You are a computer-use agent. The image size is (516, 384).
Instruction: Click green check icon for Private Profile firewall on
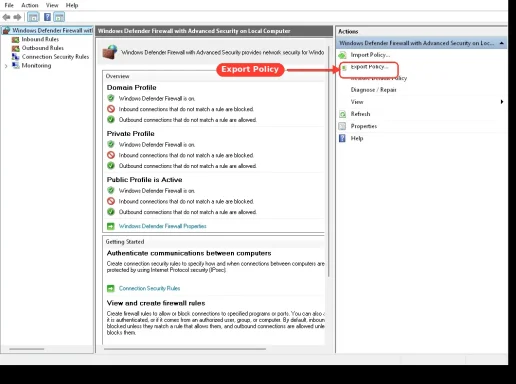(111, 144)
